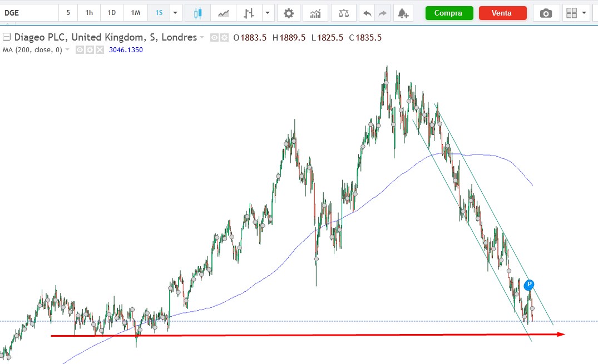
Task: Switch to the 1M timeframe
Action: pos(135,13)
